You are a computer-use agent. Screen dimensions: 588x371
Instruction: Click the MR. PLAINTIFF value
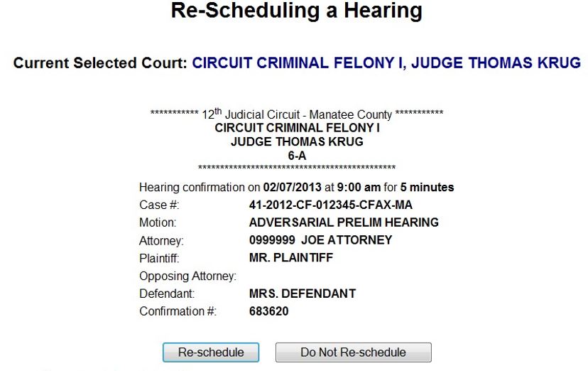(290, 257)
